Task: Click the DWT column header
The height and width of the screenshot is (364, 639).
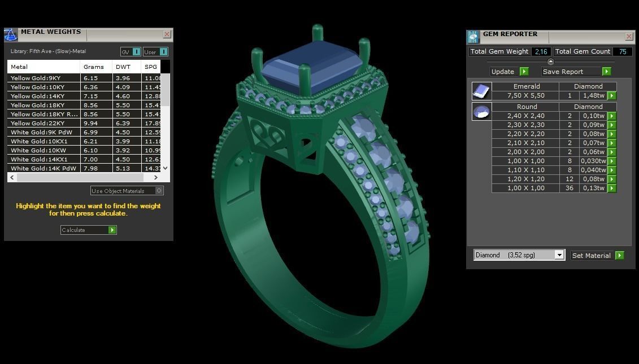Action: tap(127, 67)
